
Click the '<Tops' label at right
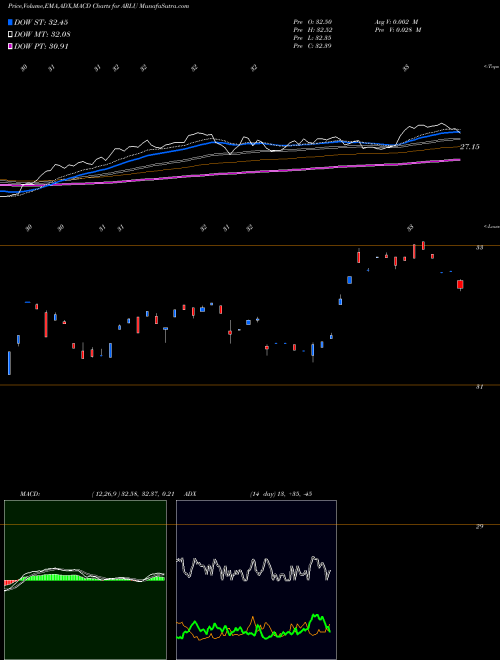[x=491, y=67]
